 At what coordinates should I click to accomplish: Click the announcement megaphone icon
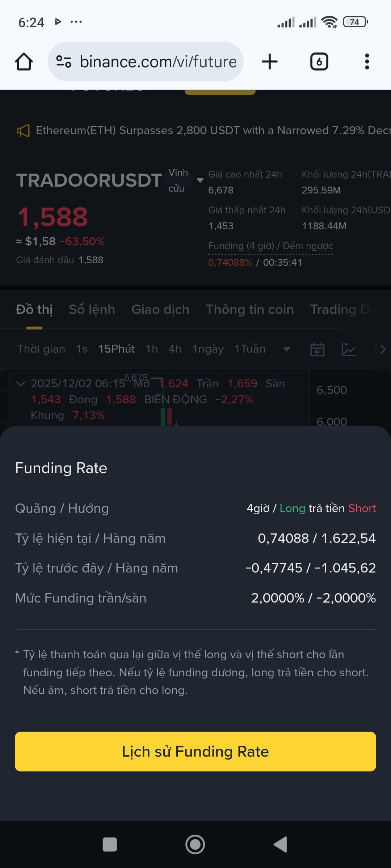pos(23,131)
